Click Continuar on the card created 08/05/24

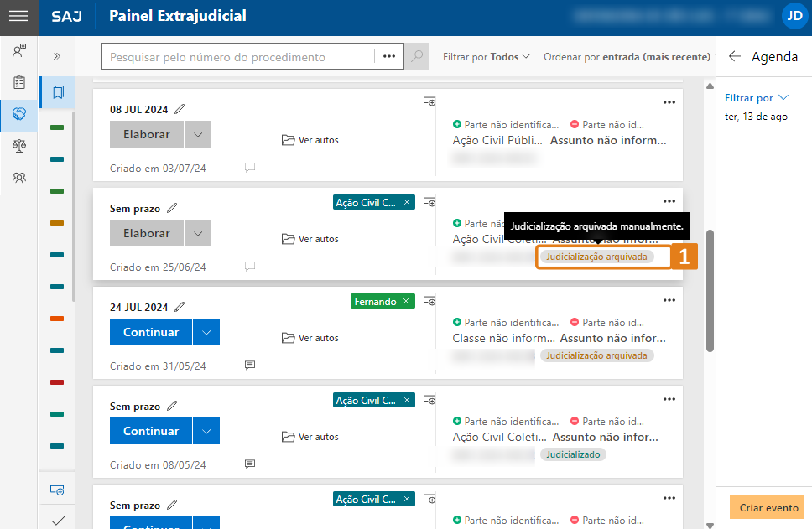[x=151, y=431]
